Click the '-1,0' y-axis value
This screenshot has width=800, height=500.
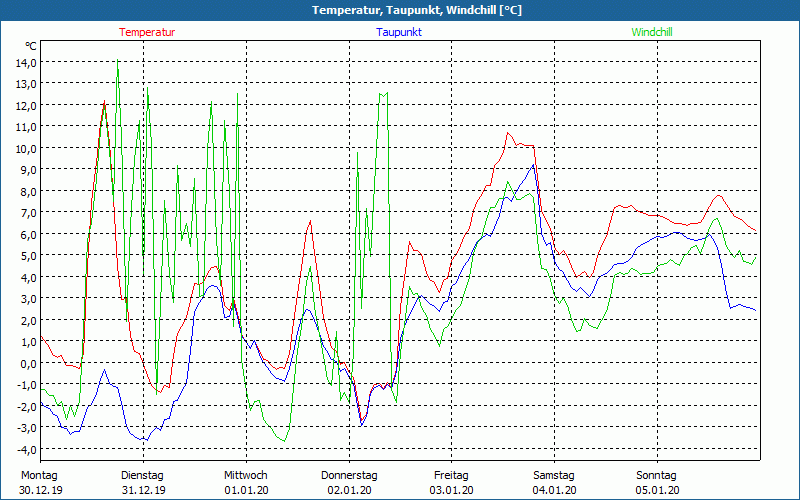[27, 385]
